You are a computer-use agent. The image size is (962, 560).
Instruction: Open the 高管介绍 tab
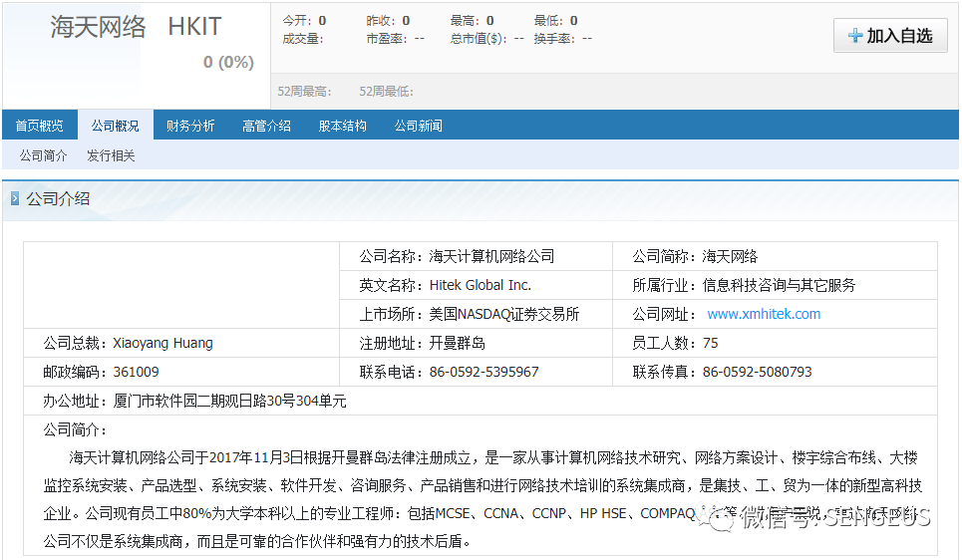(x=267, y=126)
